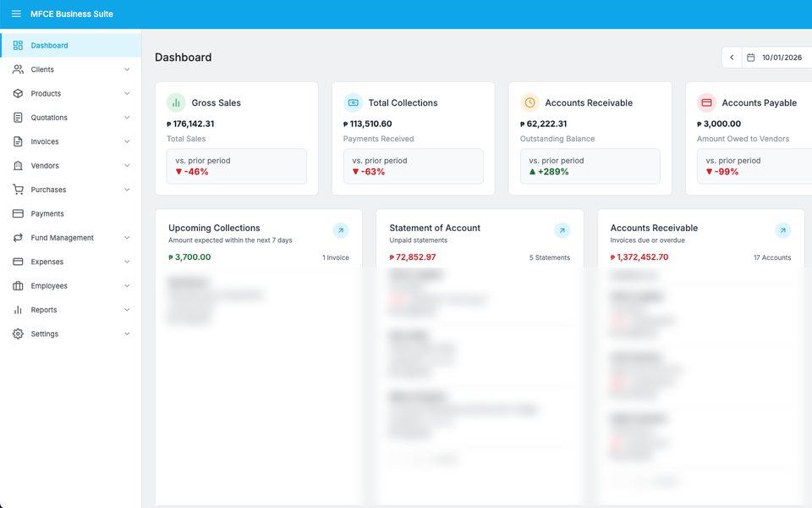Select Clients in the sidebar
The width and height of the screenshot is (812, 508).
click(x=70, y=69)
